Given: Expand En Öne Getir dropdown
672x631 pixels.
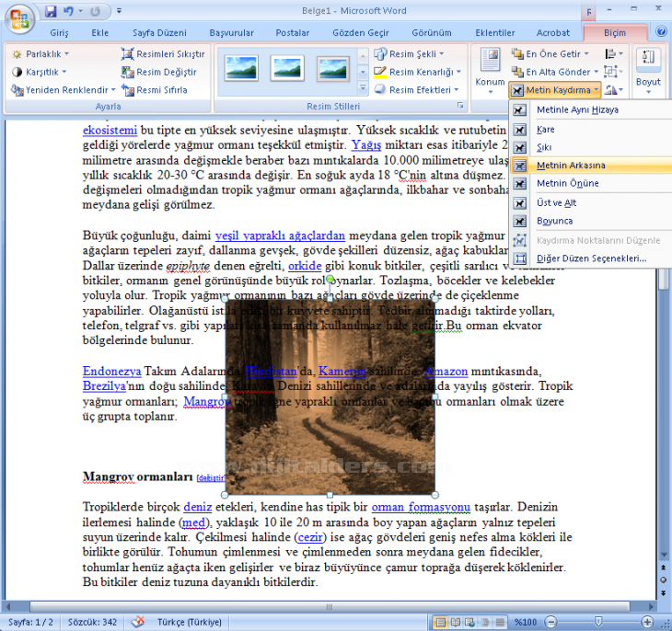Looking at the screenshot, I should pyautogui.click(x=550, y=54).
